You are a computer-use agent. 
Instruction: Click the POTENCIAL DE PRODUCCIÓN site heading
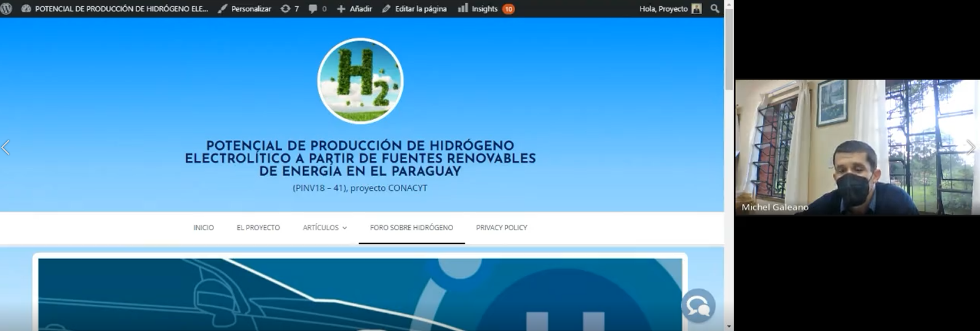[360, 158]
